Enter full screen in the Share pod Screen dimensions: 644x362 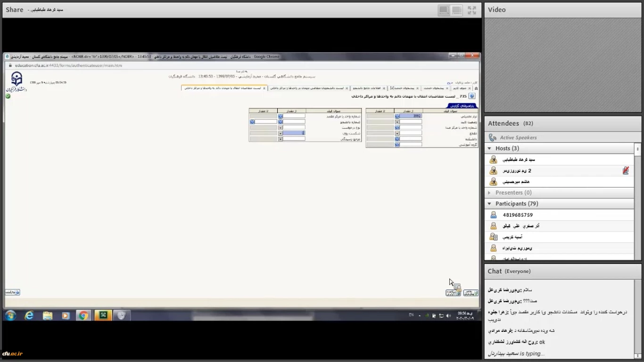pos(471,10)
